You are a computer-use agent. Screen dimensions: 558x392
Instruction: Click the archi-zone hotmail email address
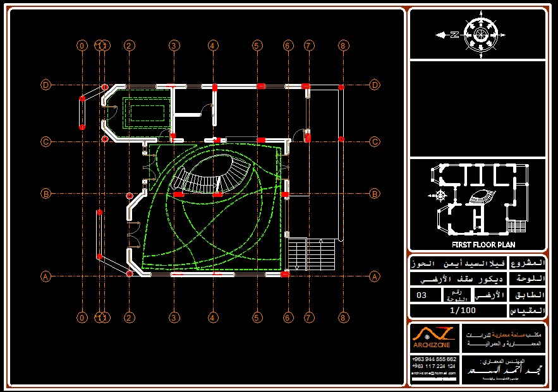[x=433, y=373]
